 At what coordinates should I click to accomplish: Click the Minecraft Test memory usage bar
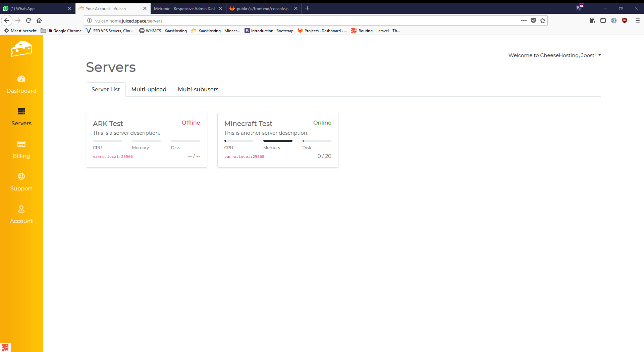pyautogui.click(x=278, y=141)
